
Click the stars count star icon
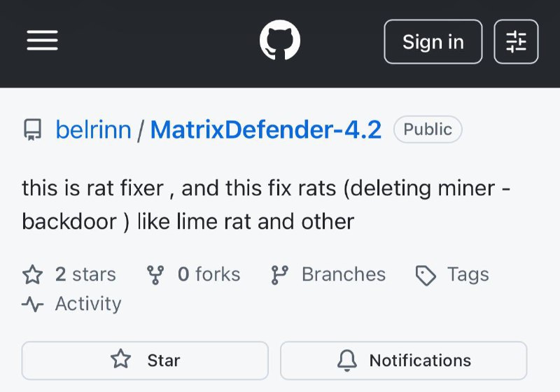click(33, 274)
